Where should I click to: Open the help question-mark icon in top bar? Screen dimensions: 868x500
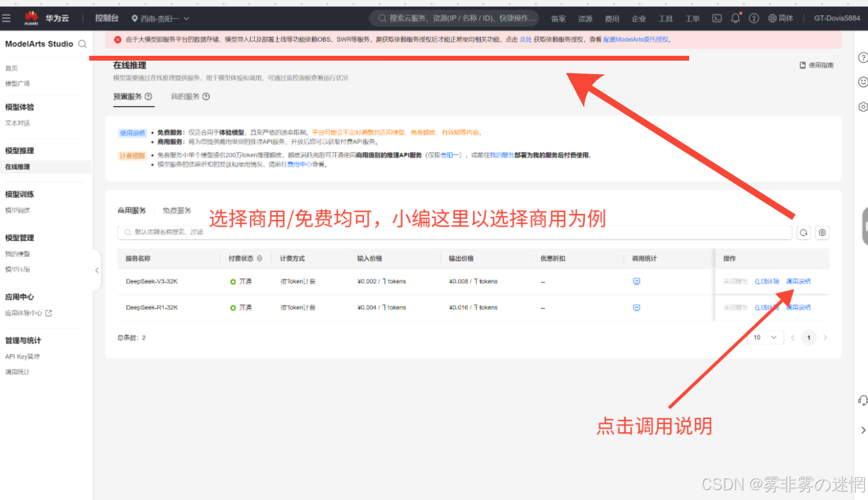(x=754, y=18)
